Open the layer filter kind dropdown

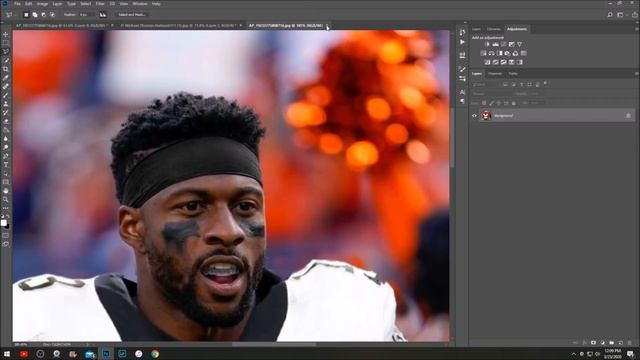point(486,84)
